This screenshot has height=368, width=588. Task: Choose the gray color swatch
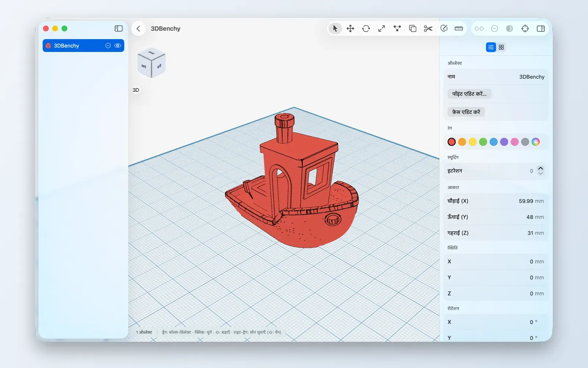[525, 142]
